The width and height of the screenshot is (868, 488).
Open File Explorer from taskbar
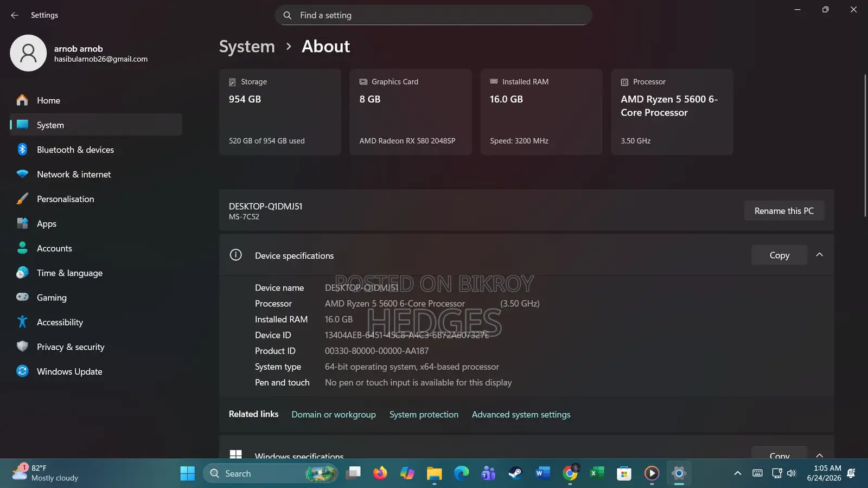click(x=434, y=473)
